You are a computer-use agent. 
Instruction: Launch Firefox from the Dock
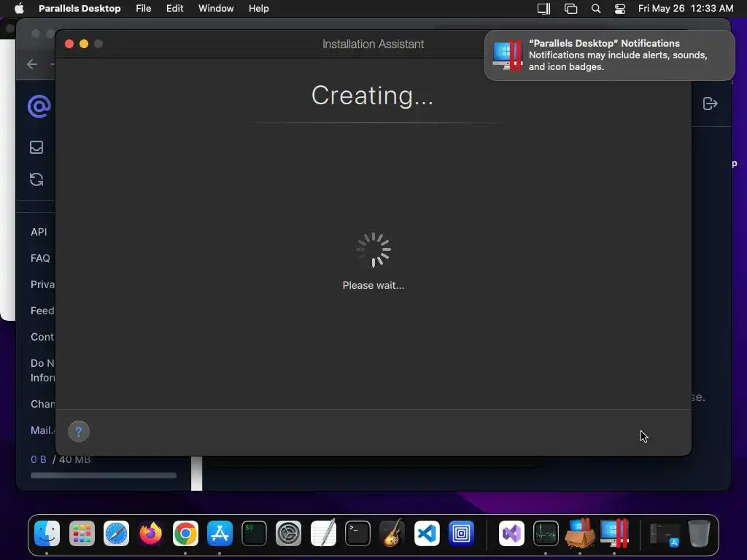click(x=150, y=533)
